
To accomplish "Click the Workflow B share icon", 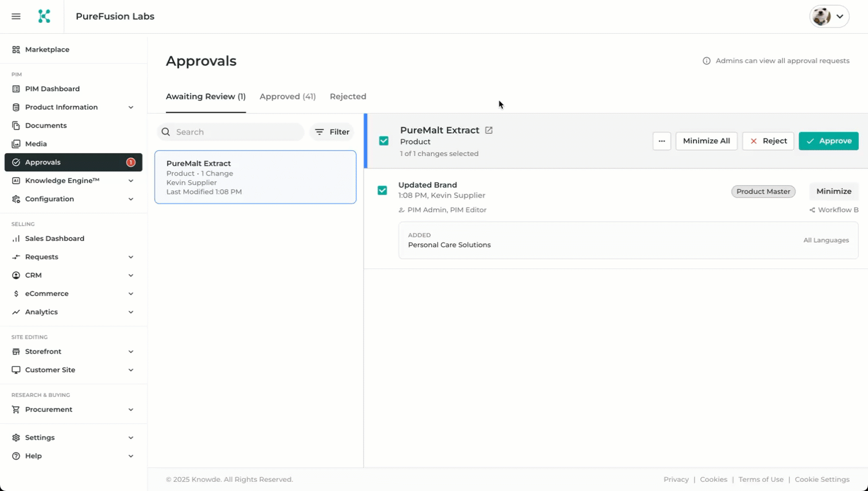I will coord(812,210).
